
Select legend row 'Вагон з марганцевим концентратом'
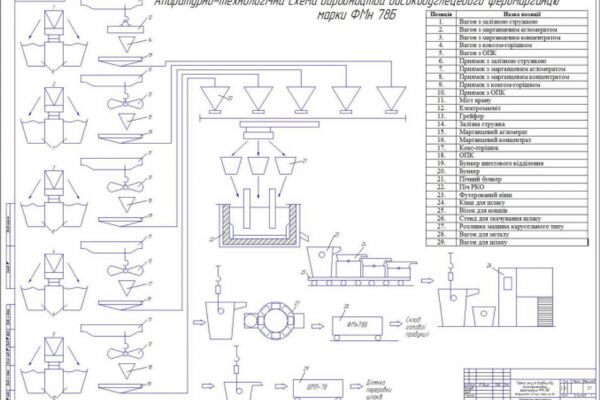click(x=507, y=38)
